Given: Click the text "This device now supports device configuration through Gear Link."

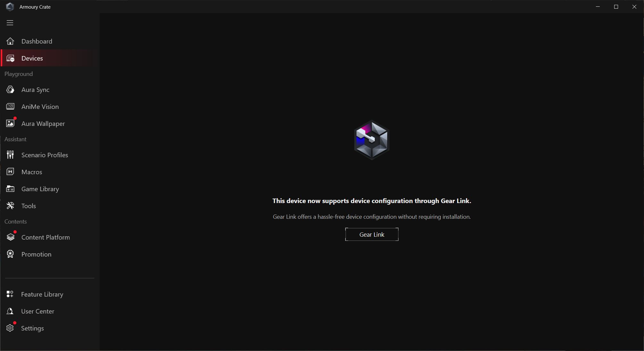Looking at the screenshot, I should coord(372,201).
